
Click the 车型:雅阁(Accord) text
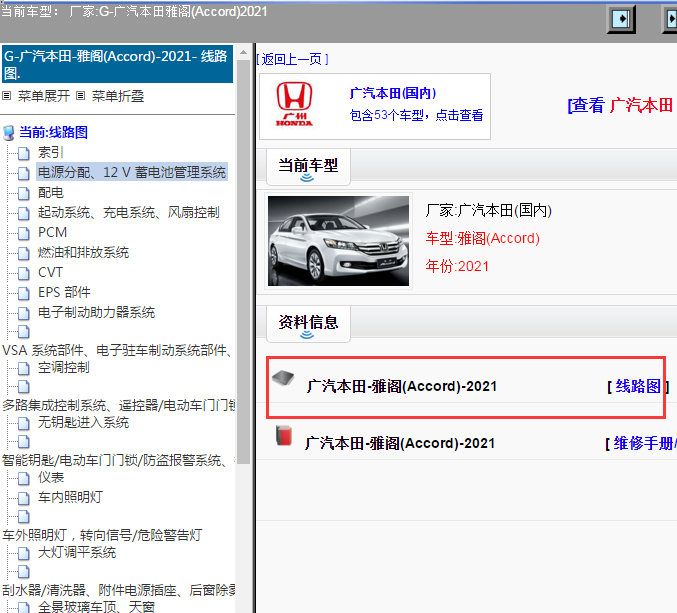[483, 238]
